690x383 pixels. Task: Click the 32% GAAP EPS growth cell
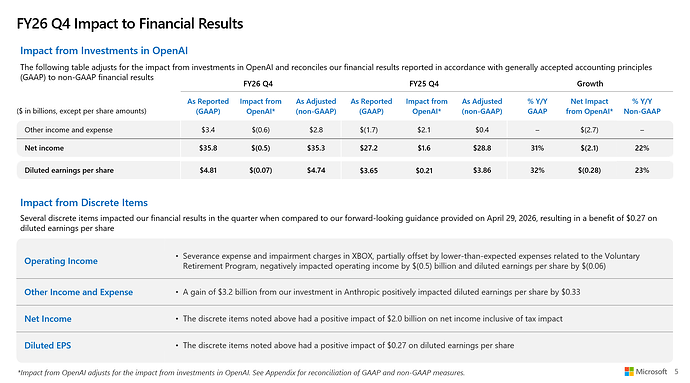537,170
